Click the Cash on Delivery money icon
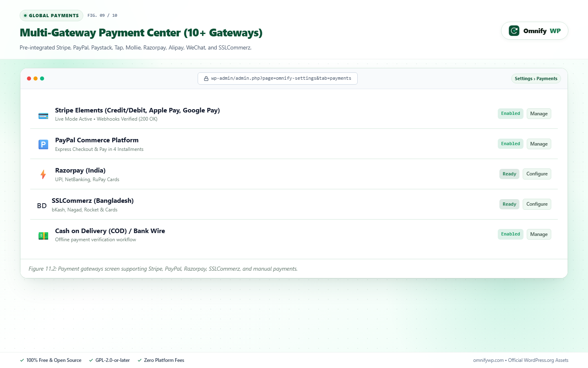Viewport: 588px width, 368px height. [43, 236]
